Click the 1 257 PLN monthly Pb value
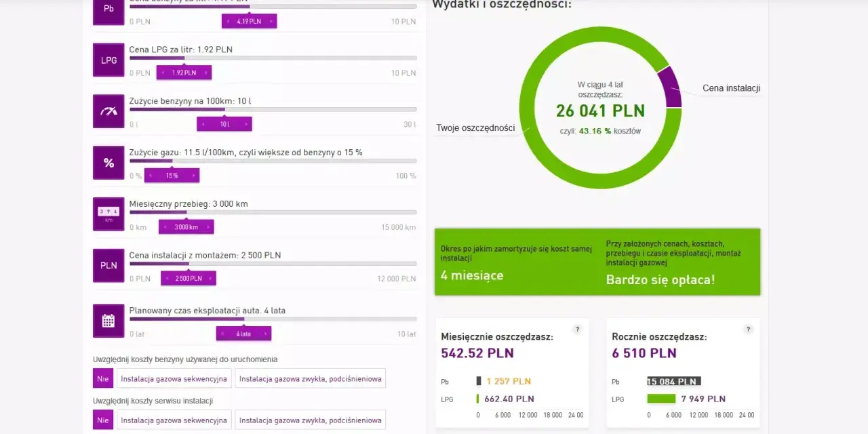This screenshot has width=868, height=434. tap(509, 381)
